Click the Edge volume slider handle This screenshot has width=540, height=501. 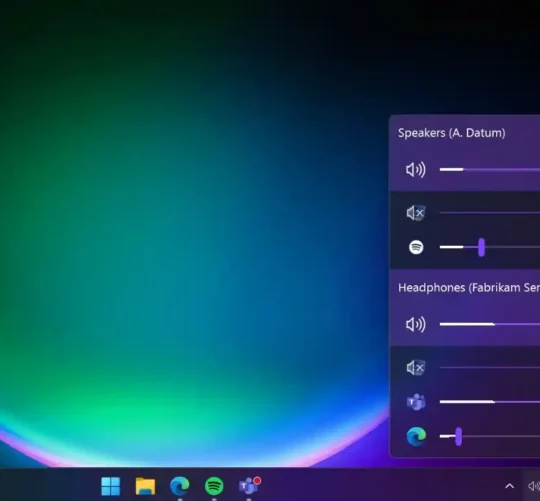[x=458, y=437]
